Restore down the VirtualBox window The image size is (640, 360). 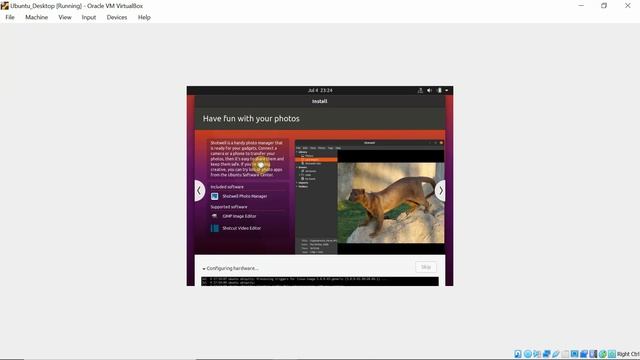click(604, 6)
